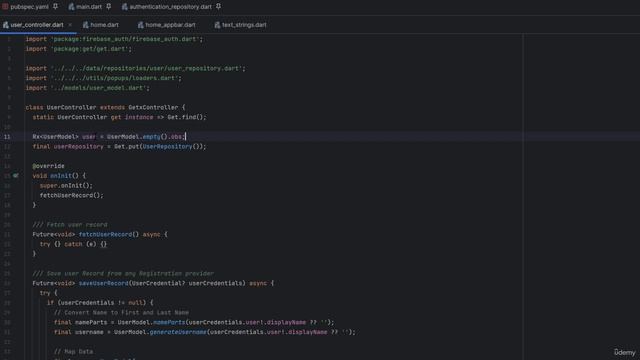Click Dart icon on user_controller.dart tab
The width and height of the screenshot is (640, 360).
click(x=6, y=25)
